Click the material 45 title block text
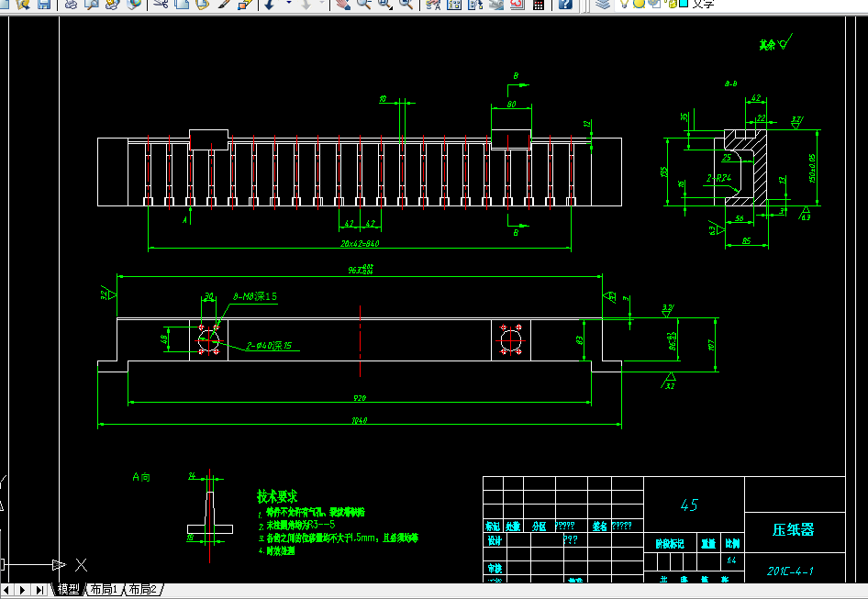The width and height of the screenshot is (868, 599). point(689,505)
